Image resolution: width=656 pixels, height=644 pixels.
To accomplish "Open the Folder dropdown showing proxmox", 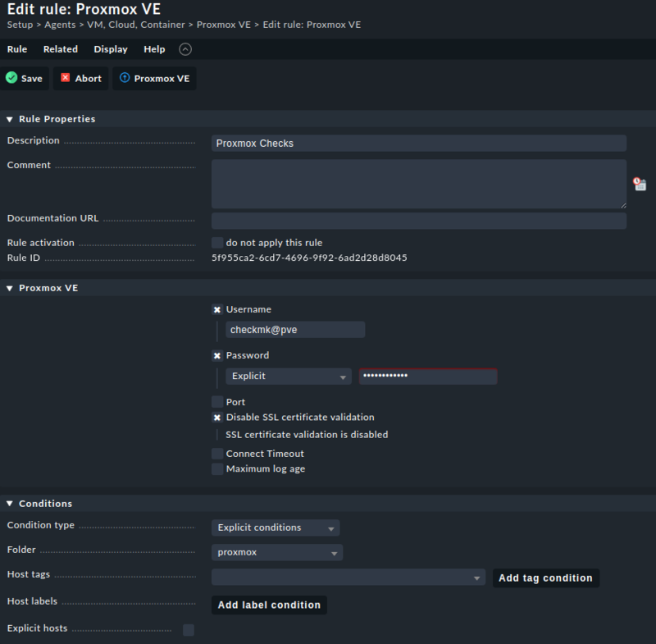I will 276,552.
